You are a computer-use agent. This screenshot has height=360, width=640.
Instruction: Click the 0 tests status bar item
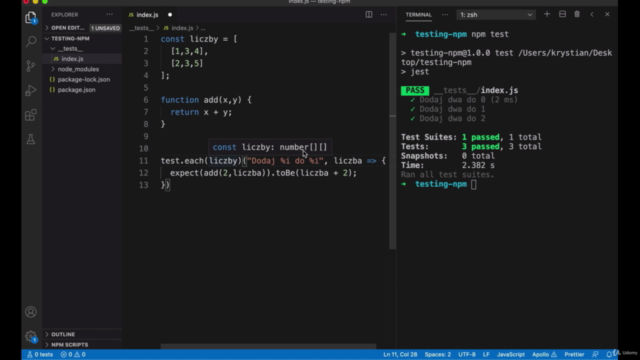coord(40,354)
